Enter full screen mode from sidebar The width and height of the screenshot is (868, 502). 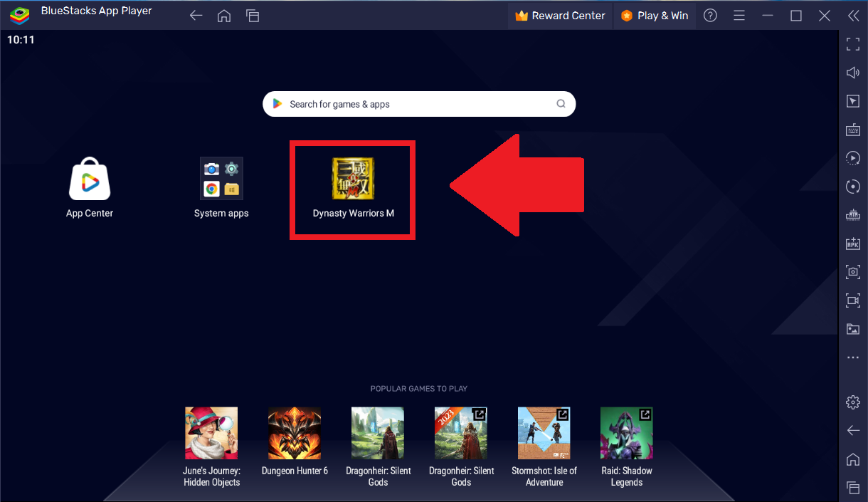coord(853,45)
